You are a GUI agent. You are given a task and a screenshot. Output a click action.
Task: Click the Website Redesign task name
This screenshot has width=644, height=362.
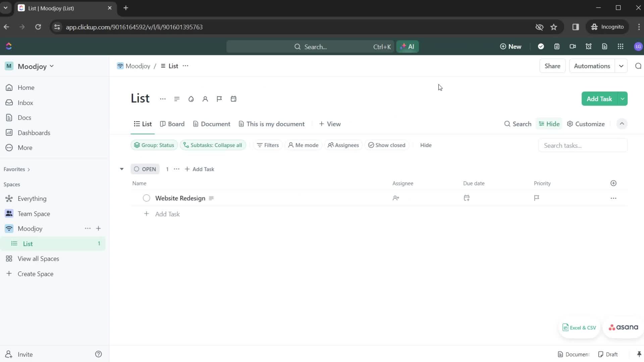[180, 198]
